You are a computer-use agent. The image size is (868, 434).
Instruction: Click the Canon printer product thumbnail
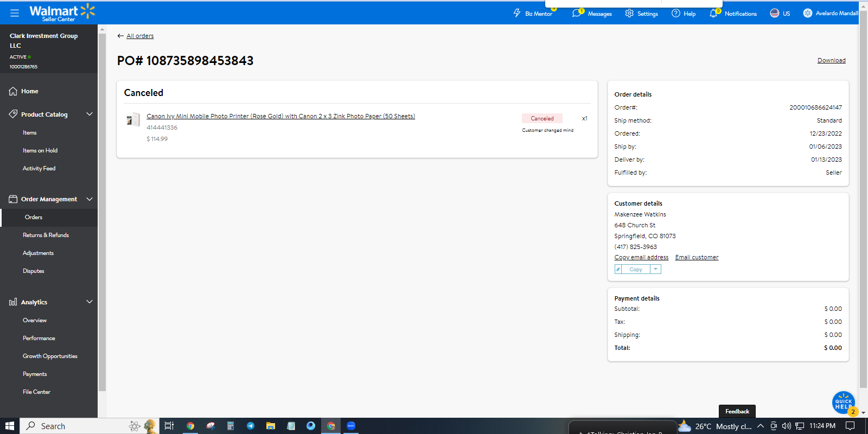click(x=133, y=119)
